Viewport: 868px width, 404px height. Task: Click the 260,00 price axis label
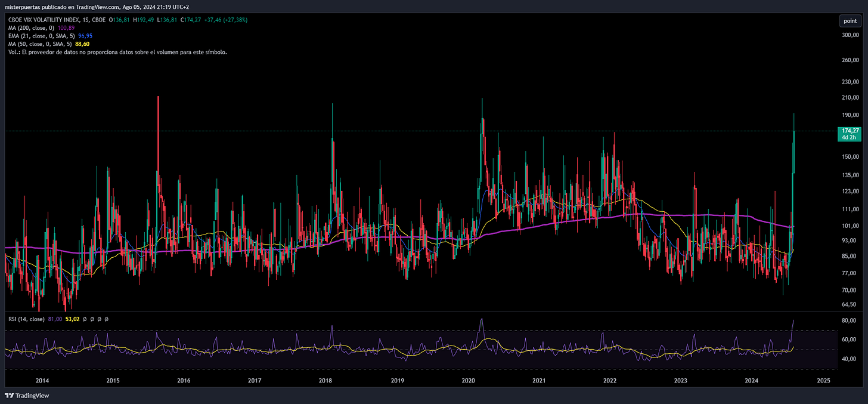[x=850, y=60]
